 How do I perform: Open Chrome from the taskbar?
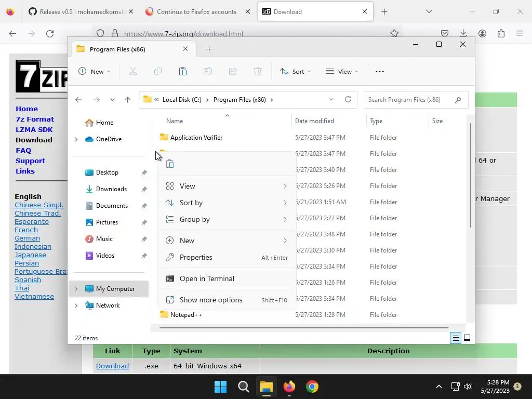click(x=312, y=387)
